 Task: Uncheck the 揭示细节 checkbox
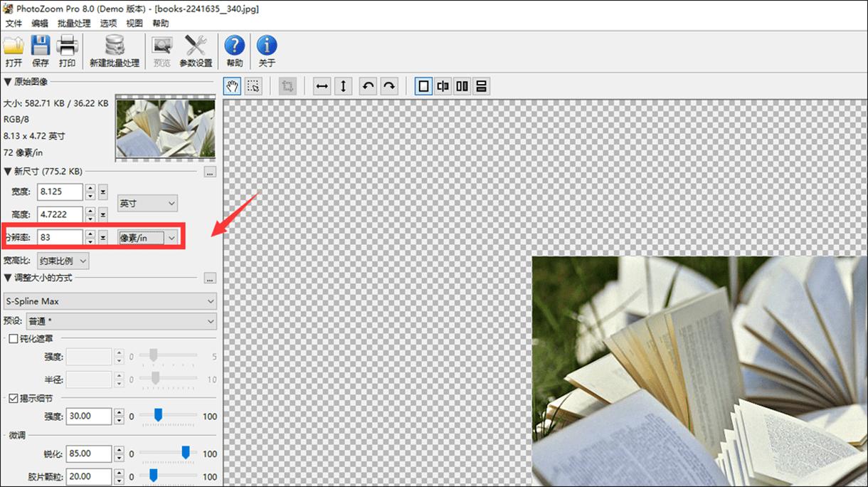click(x=13, y=399)
